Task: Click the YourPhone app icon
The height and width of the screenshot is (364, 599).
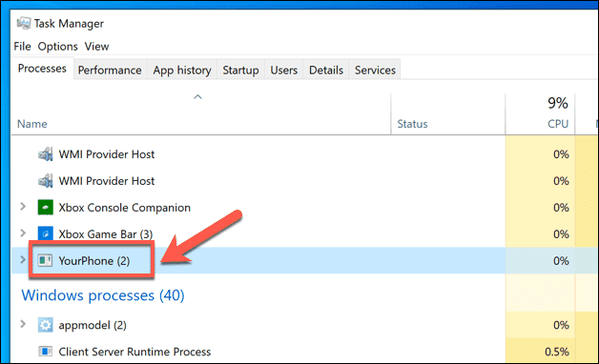Action: click(x=45, y=260)
